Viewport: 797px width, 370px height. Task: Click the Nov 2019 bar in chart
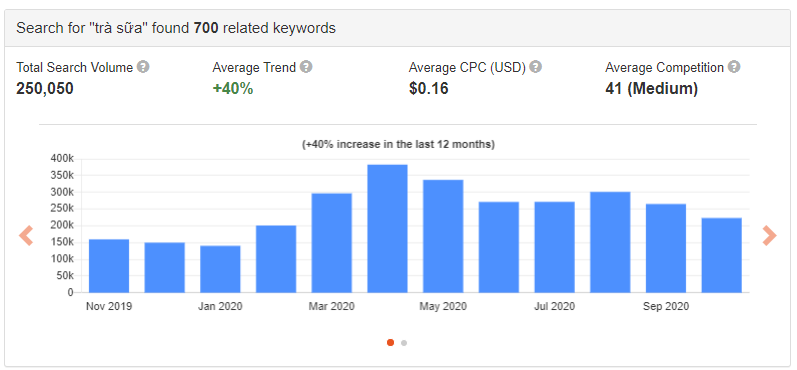109,266
